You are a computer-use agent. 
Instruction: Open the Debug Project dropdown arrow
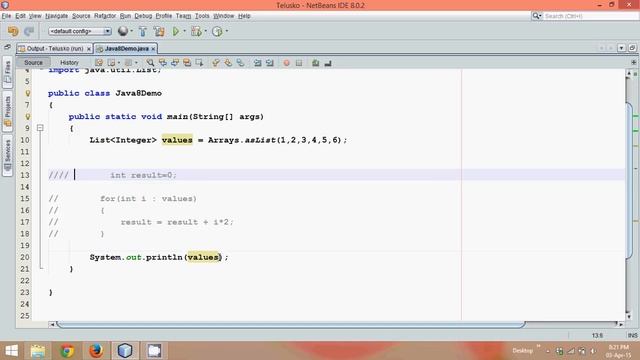coord(205,31)
